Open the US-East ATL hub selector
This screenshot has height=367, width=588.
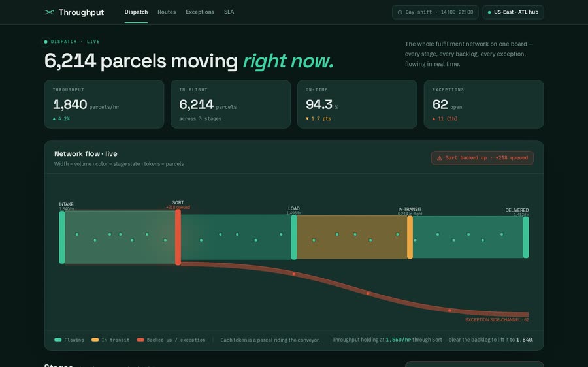click(x=513, y=12)
